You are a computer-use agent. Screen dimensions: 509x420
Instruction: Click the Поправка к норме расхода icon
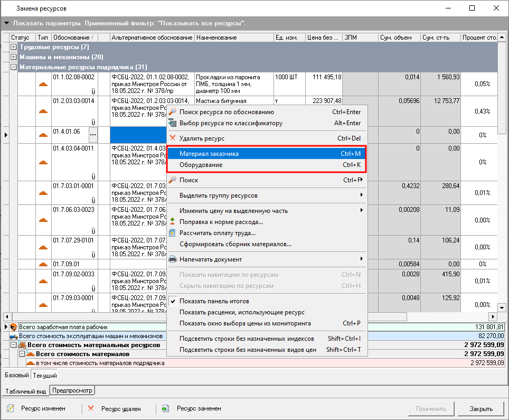coord(172,222)
